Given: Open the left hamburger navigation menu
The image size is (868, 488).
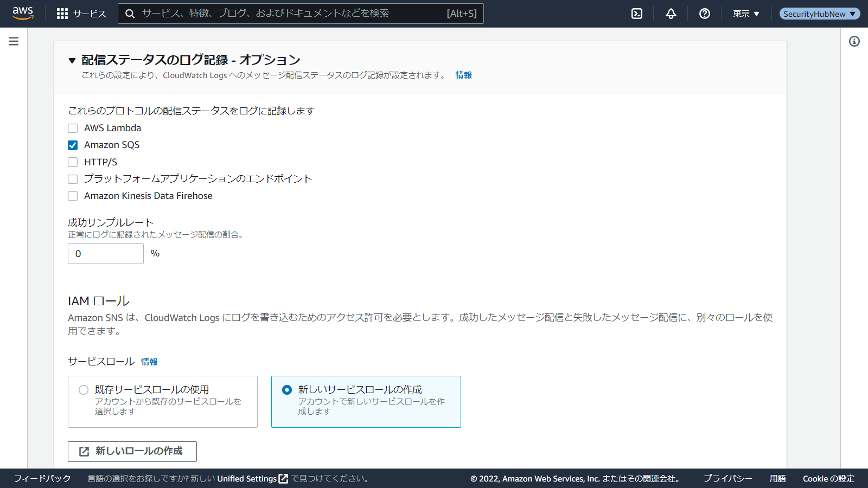Looking at the screenshot, I should coord(14,41).
